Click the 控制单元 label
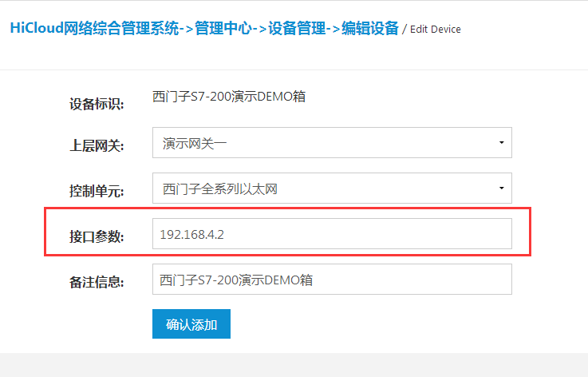This screenshot has width=588, height=377. click(x=96, y=192)
